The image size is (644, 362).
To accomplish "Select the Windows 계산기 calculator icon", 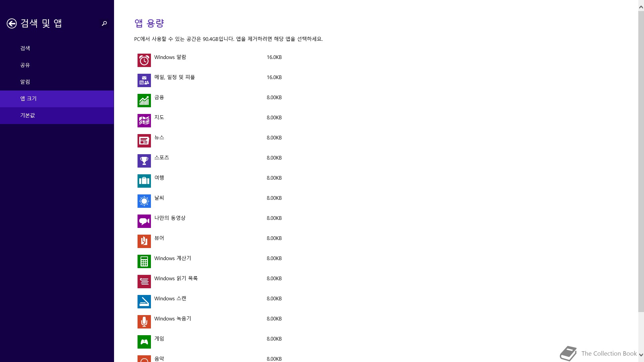I will (x=144, y=261).
